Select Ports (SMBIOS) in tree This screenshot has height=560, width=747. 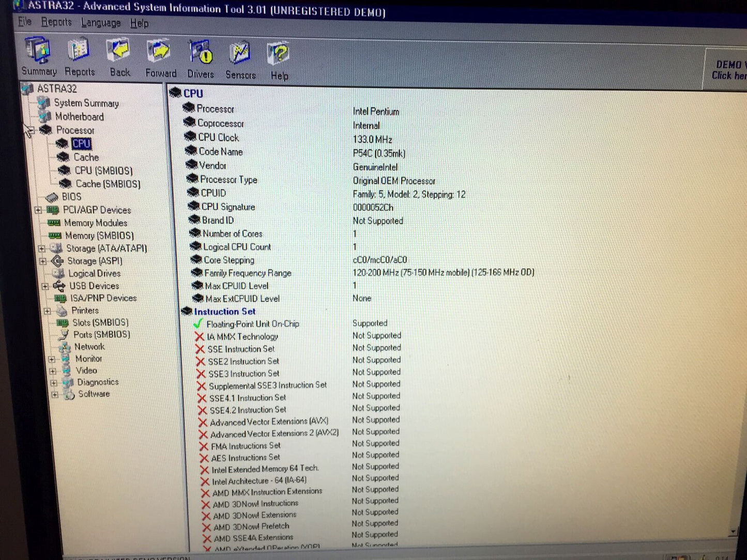[102, 335]
